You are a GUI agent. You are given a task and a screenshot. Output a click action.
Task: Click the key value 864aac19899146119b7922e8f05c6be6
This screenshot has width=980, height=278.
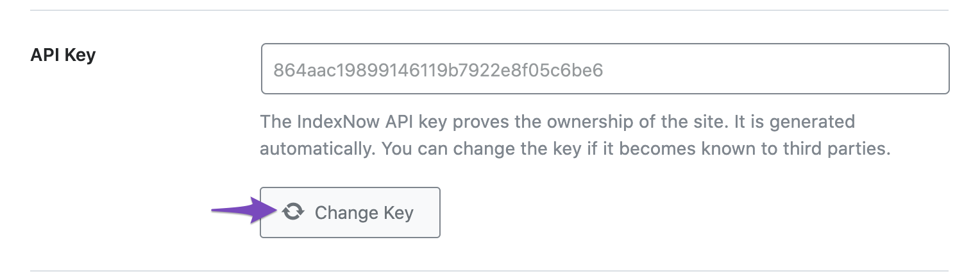click(x=438, y=70)
